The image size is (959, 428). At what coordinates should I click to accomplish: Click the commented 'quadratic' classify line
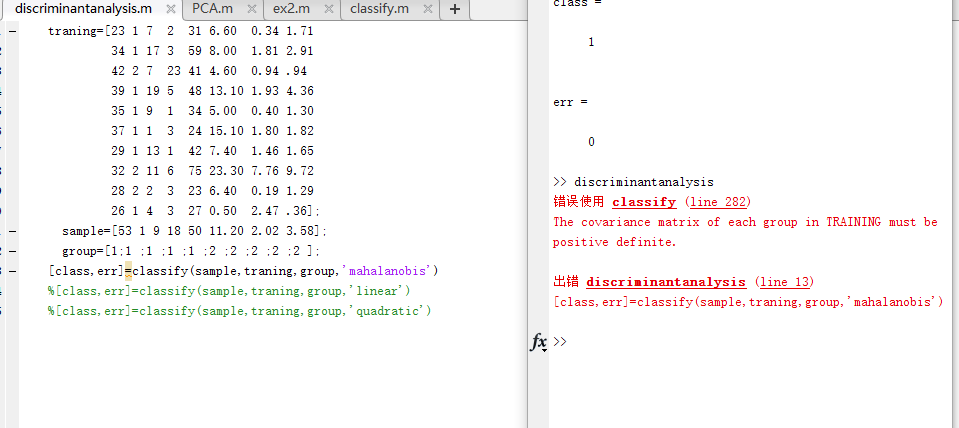click(240, 311)
